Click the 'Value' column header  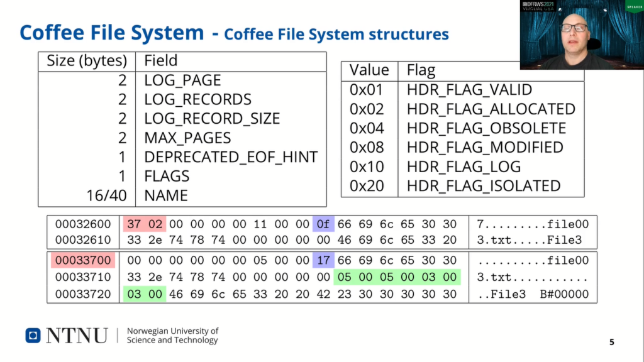(x=369, y=70)
